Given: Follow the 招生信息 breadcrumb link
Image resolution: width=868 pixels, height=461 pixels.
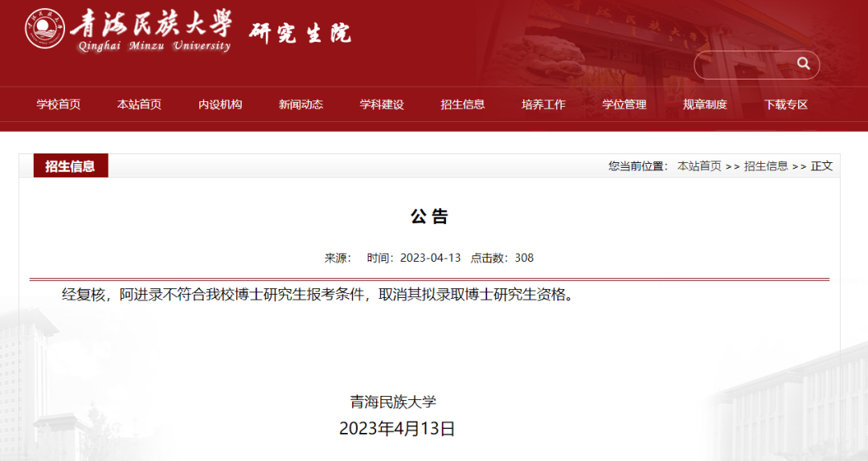Looking at the screenshot, I should click(766, 166).
